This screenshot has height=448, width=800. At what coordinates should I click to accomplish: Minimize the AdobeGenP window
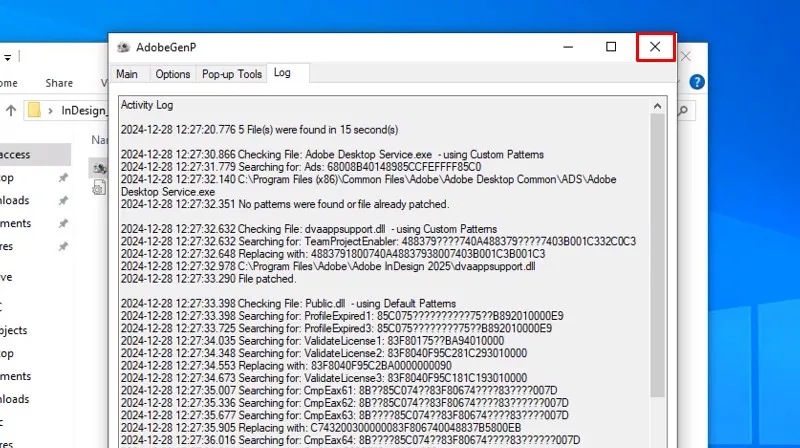[567, 47]
